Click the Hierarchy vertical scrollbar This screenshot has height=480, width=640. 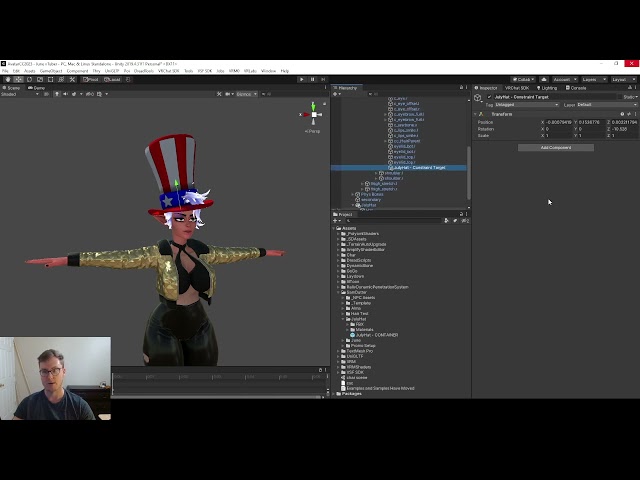point(469,173)
